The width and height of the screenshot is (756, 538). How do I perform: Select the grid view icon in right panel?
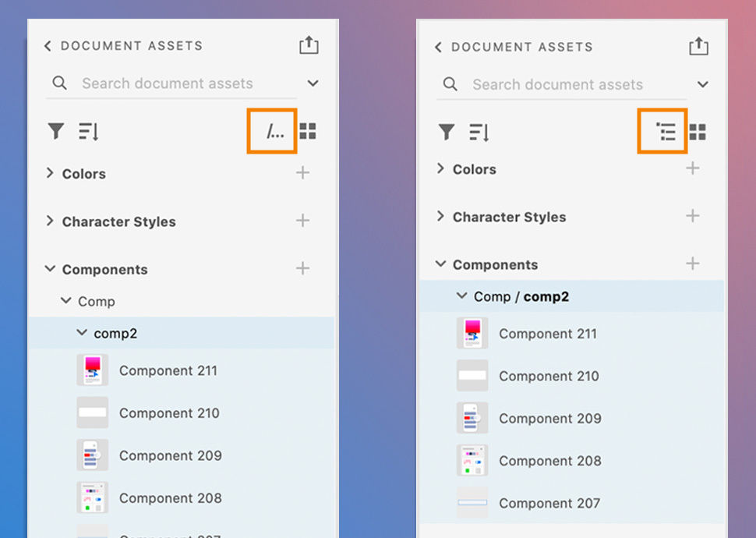698,132
